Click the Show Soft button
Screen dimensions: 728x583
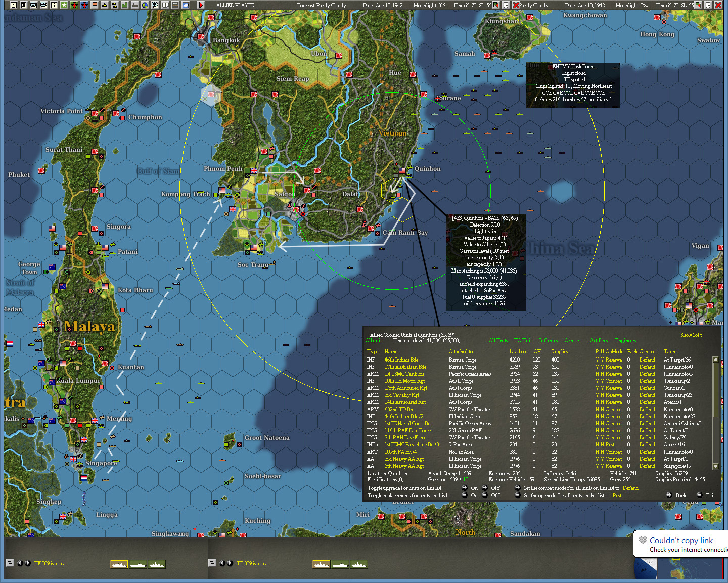point(691,335)
